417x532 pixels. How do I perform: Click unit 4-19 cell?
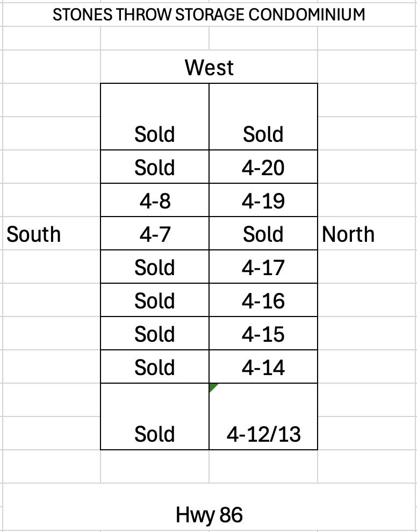263,201
